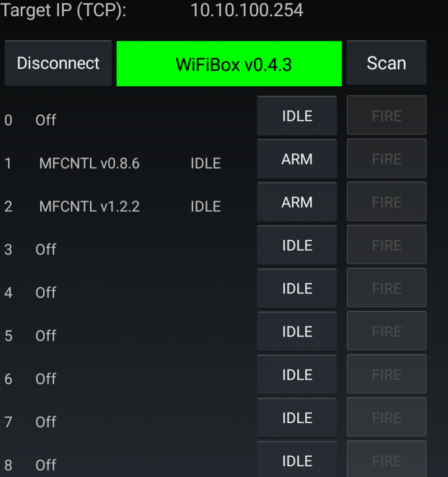This screenshot has height=477, width=448.
Task: Select the MFCNTL v1.2.2 device label
Action: point(90,207)
